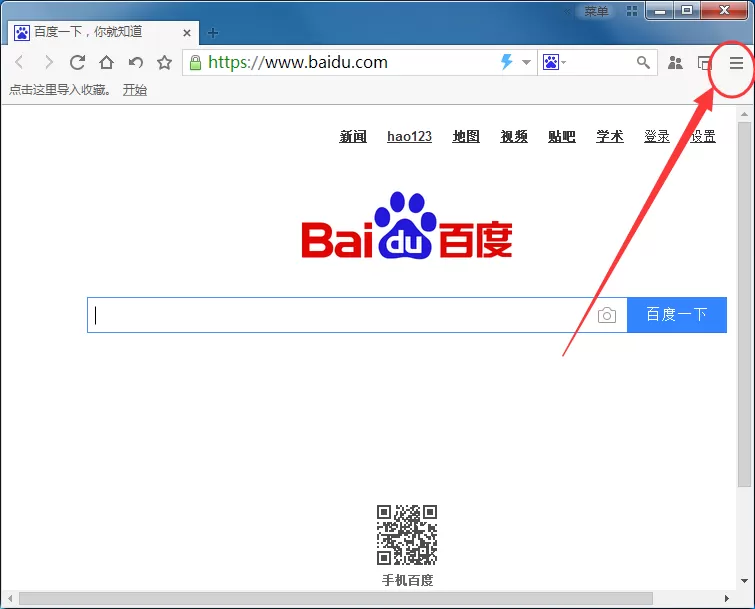Click the scroll down arrow
Image resolution: width=755 pixels, height=609 pixels.
coord(744,581)
